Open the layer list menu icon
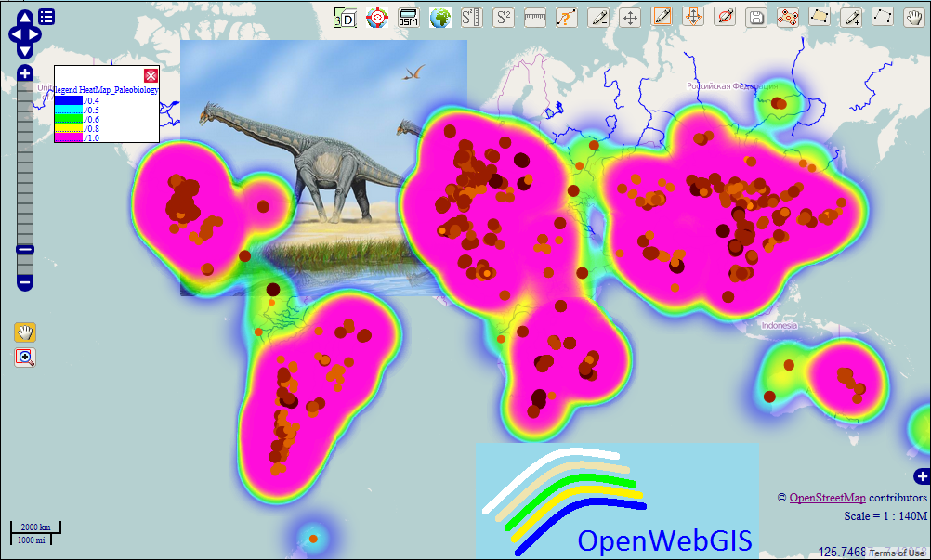Image resolution: width=931 pixels, height=560 pixels. pyautogui.click(x=46, y=17)
